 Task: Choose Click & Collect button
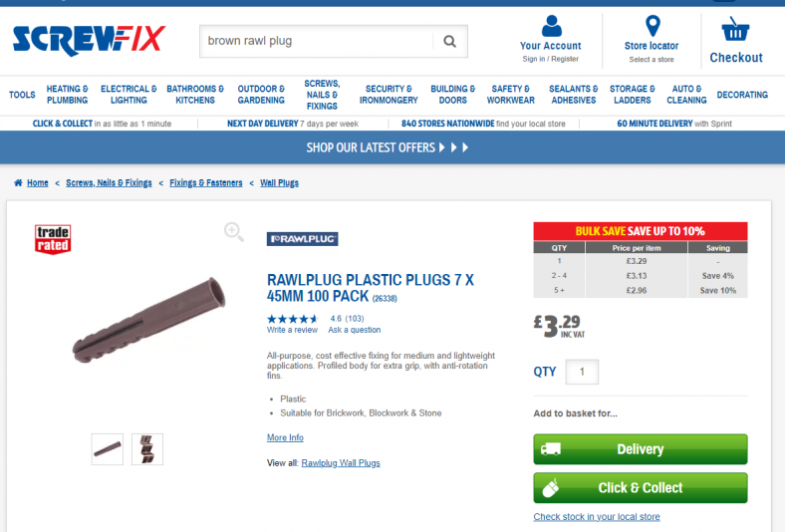(x=641, y=487)
